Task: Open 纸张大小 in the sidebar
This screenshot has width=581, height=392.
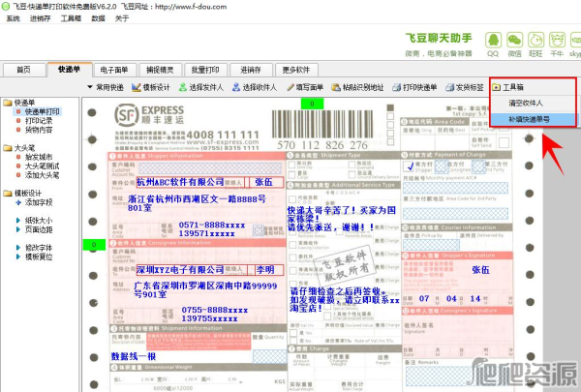Action: click(39, 221)
